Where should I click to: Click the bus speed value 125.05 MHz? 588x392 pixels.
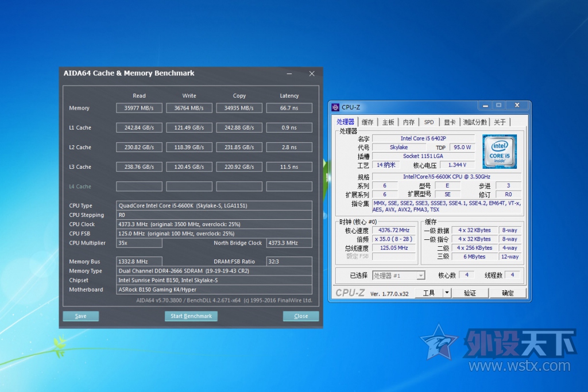(x=394, y=248)
